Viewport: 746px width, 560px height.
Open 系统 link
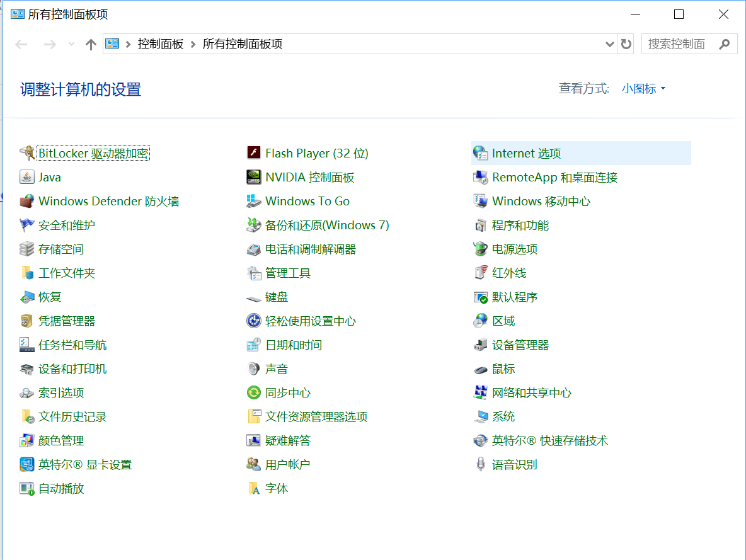tap(503, 416)
